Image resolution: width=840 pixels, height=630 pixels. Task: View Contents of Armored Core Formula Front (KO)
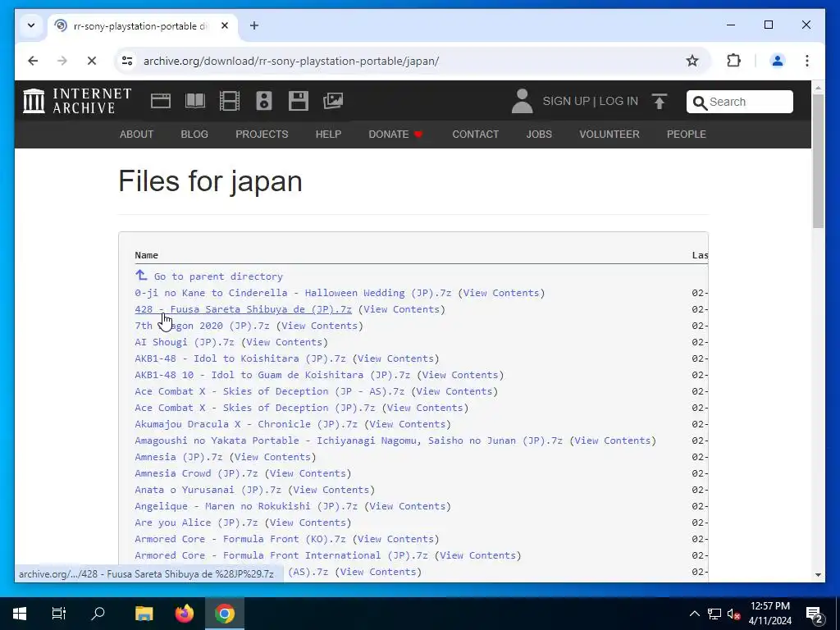click(396, 539)
